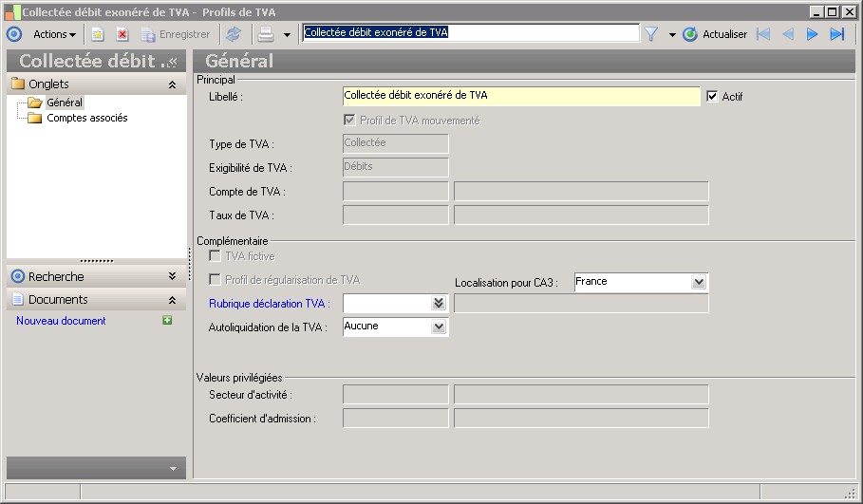The height and width of the screenshot is (504, 863).
Task: Click the Type de TVA field
Action: [395, 143]
